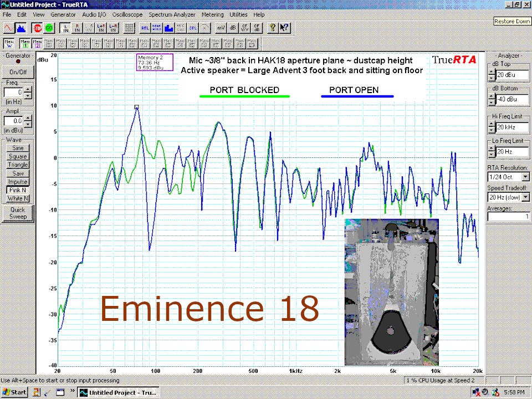Image resolution: width=532 pixels, height=399 pixels.
Task: Choose the L+R IN input icon
Action: click(101, 28)
